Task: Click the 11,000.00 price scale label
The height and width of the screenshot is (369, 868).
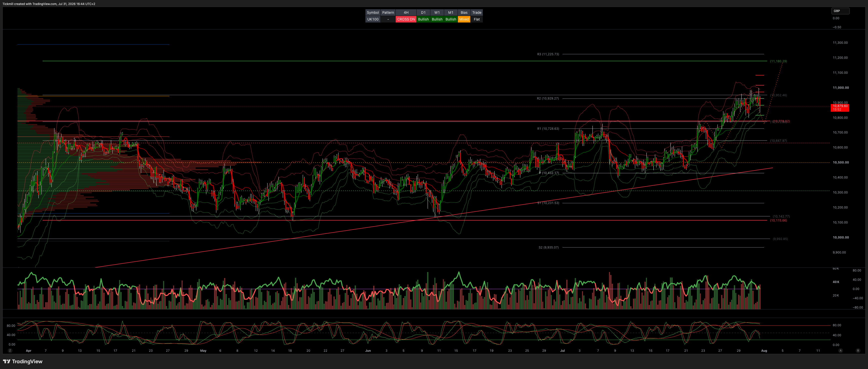Action: 841,87
